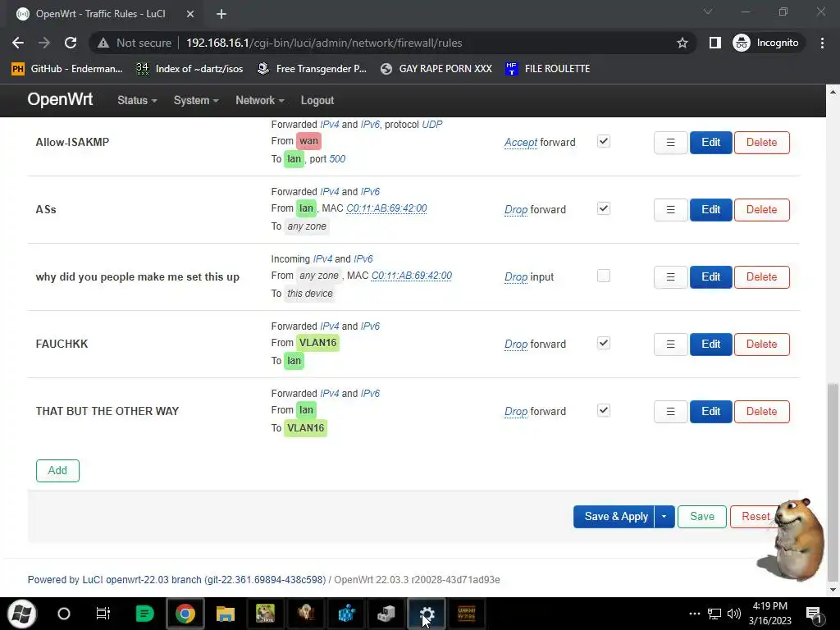Viewport: 840px width, 630px height.
Task: Show hidden system tray icons
Action: [694, 614]
